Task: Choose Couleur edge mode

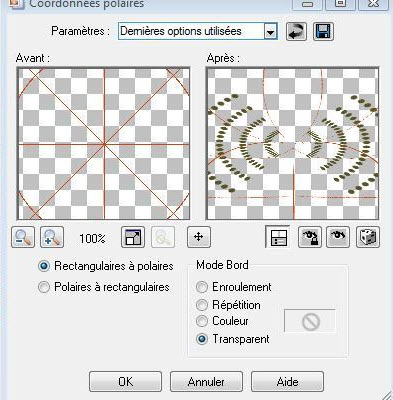Action: [x=222, y=321]
